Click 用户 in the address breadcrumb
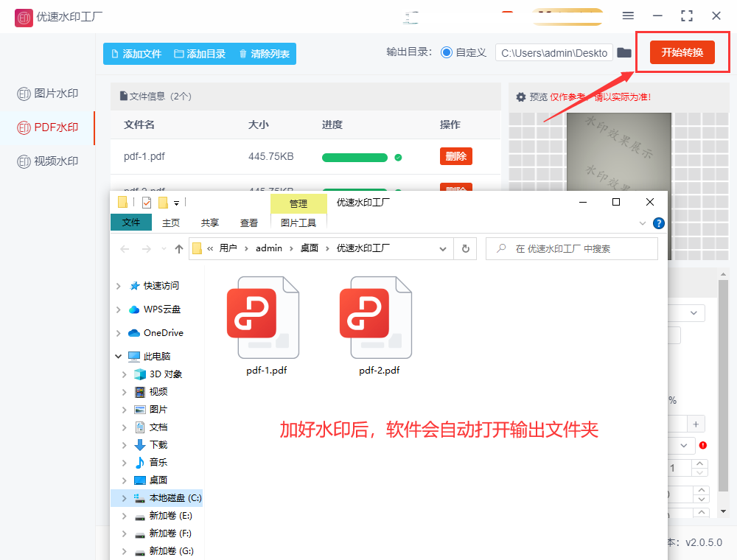The width and height of the screenshot is (737, 560). coord(228,248)
